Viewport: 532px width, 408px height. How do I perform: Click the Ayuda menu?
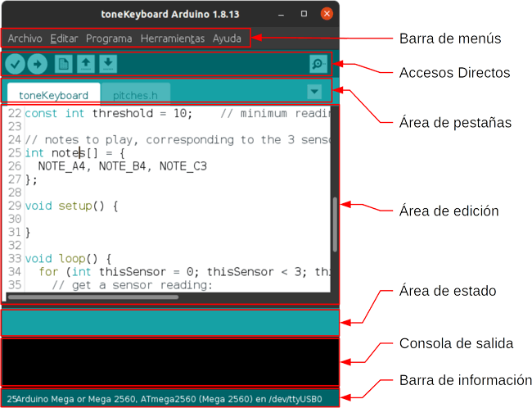coord(227,39)
